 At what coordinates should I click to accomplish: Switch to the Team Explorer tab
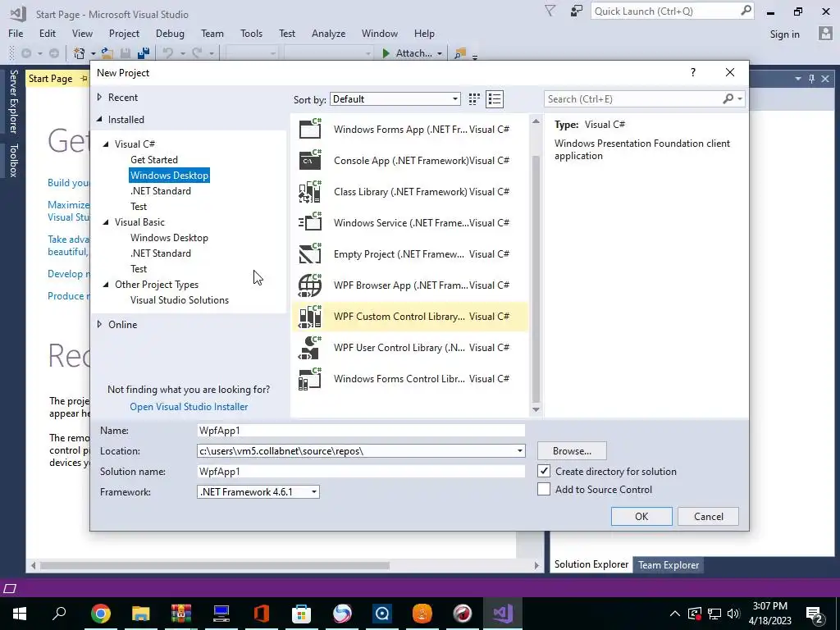668,564
